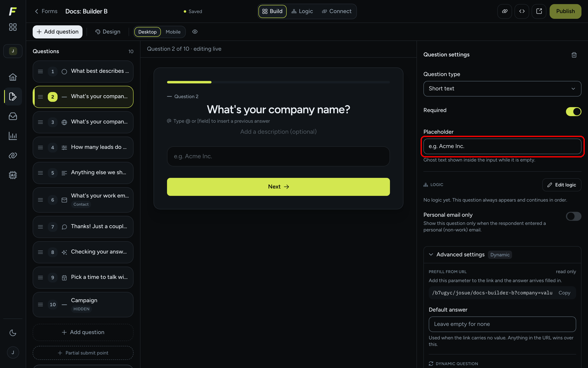Image resolution: width=588 pixels, height=368 pixels.
Task: Click Add a description optional text
Action: coord(278,132)
